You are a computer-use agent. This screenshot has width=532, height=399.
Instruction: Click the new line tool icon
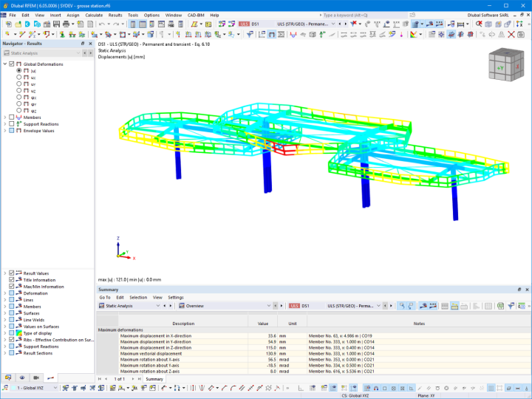22,34
